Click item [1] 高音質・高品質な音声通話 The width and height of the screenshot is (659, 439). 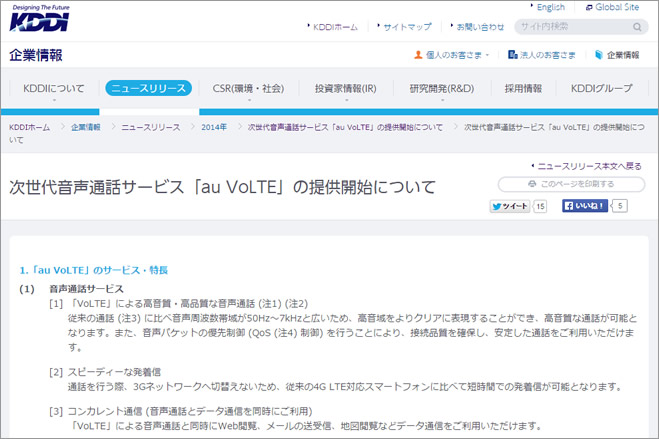(x=179, y=304)
